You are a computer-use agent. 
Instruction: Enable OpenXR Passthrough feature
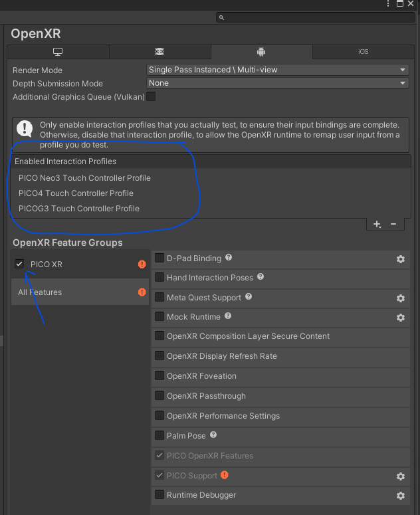159,395
